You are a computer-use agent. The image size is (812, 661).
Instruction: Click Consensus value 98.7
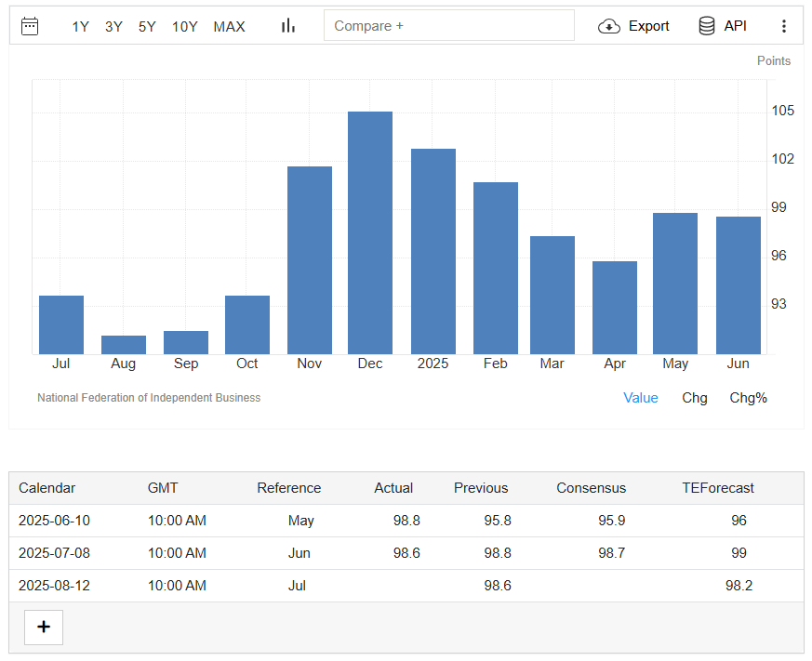(x=612, y=553)
